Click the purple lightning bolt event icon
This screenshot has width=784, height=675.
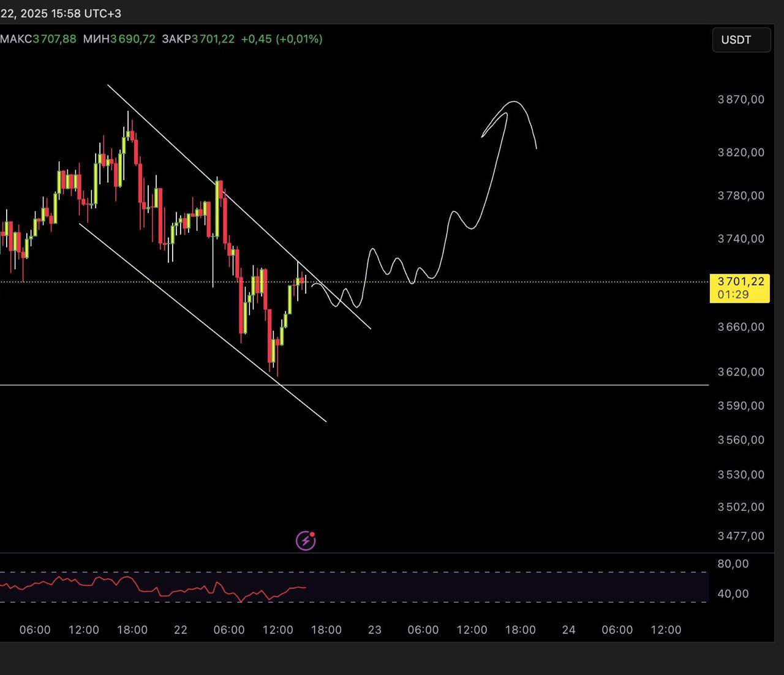(306, 540)
